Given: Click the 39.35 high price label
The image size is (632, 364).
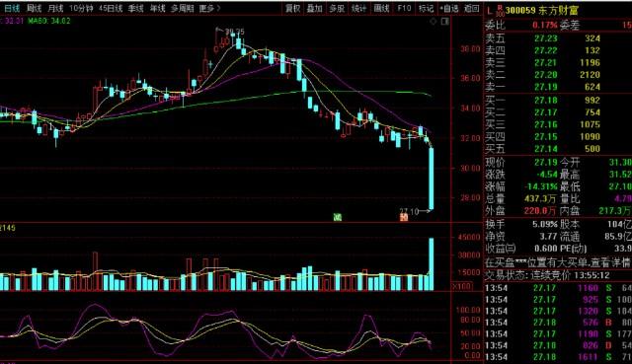Looking at the screenshot, I should point(235,32).
